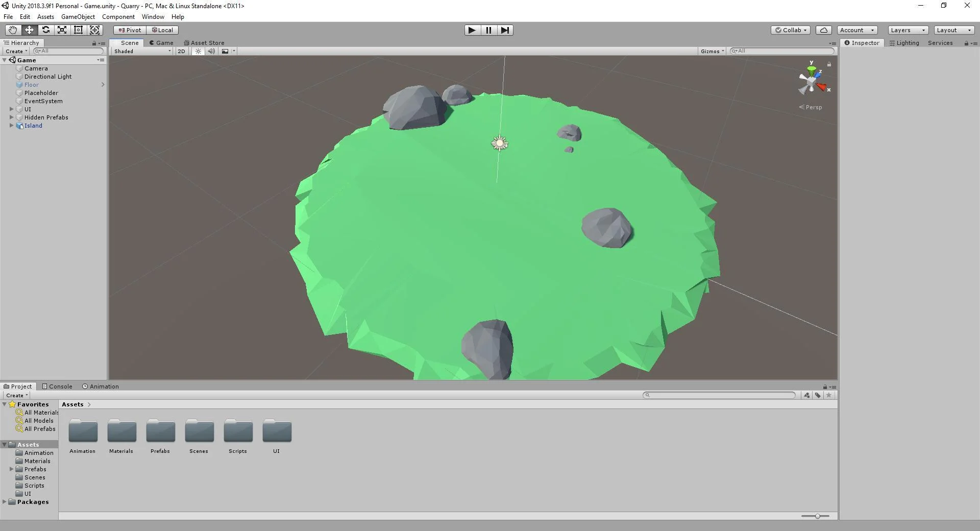Select the Rotate tool
Image resolution: width=980 pixels, height=531 pixels.
[x=45, y=30]
